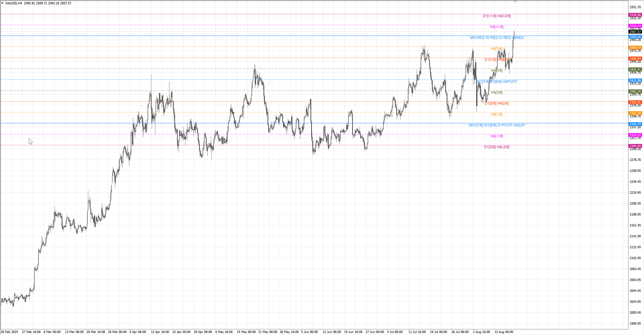Open the dropdown arrow beside the XAUUSD,H4 title
This screenshot has height=335, width=644.
pos(3,3)
